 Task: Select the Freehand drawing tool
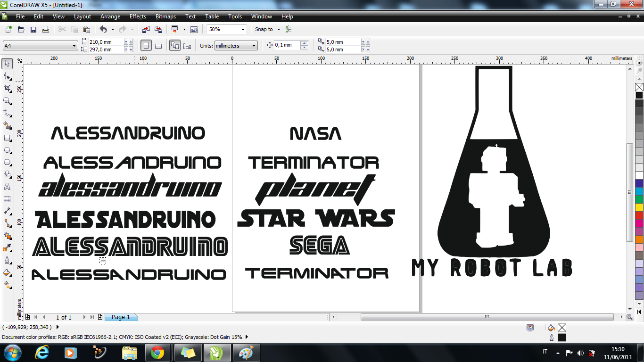point(7,113)
